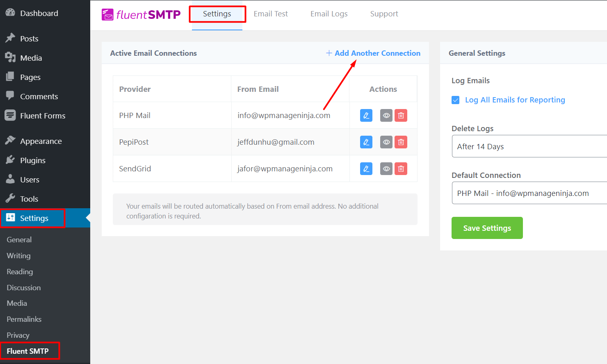Viewport: 607px width, 364px height.
Task: Click Log All Emails for Reporting label
Action: point(515,100)
